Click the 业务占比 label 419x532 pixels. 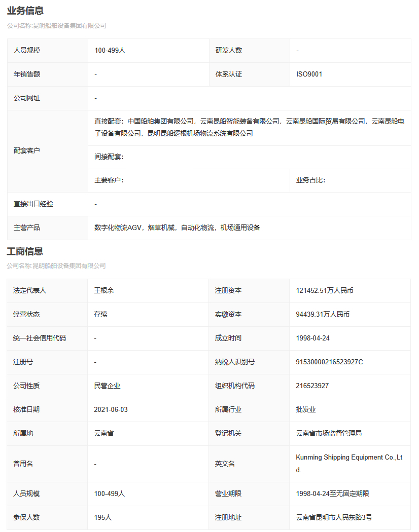coord(310,180)
